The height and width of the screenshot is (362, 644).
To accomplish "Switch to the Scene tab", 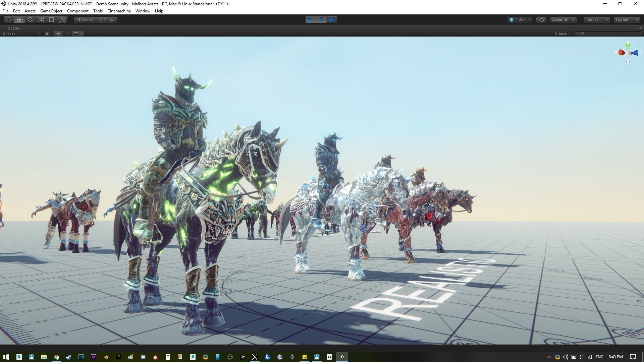I will tap(11, 28).
